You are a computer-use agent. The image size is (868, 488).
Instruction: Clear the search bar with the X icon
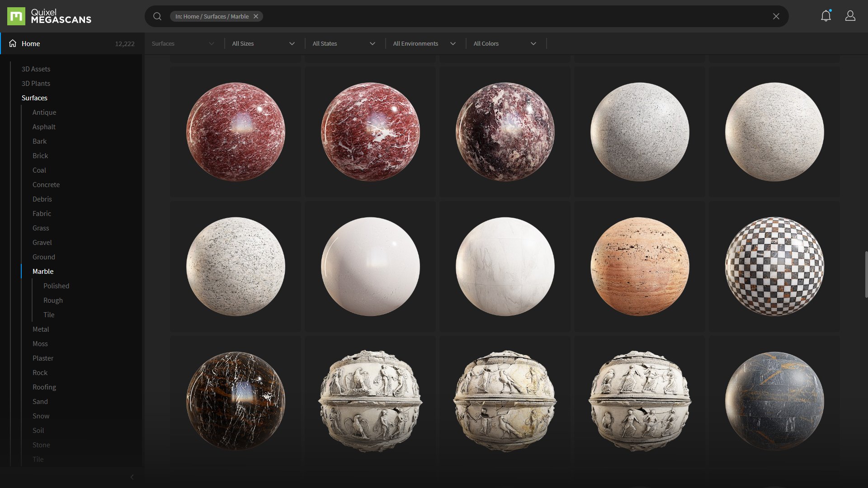[x=776, y=16]
